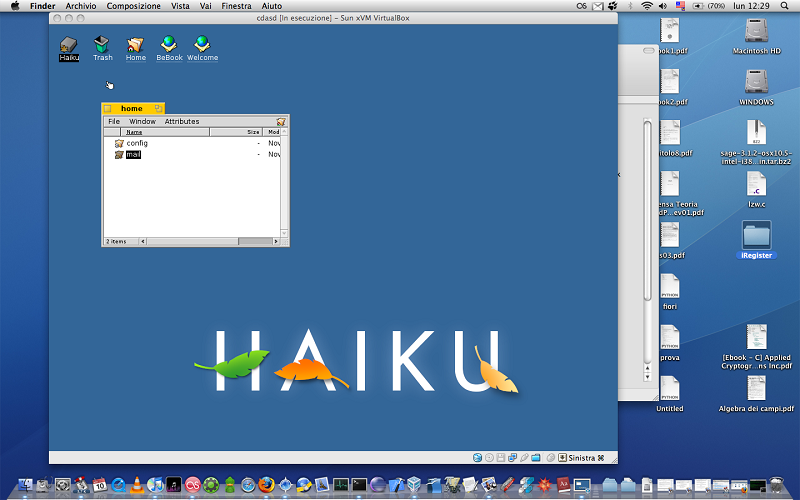
Task: Open the Wi-Fi status menu
Action: [x=646, y=6]
